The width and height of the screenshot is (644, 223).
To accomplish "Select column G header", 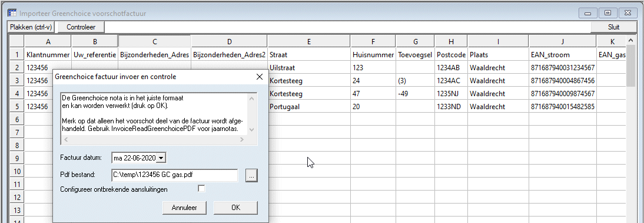I will tap(415, 41).
